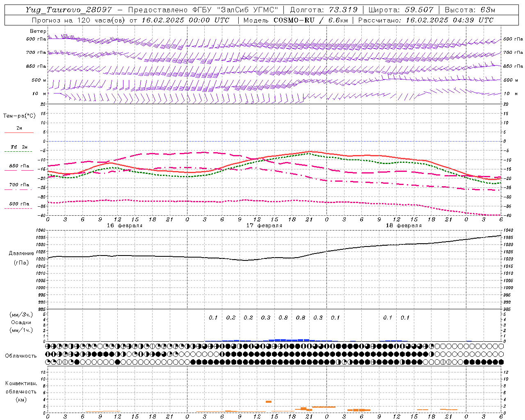Select the 16 февраля date label

click(x=125, y=226)
